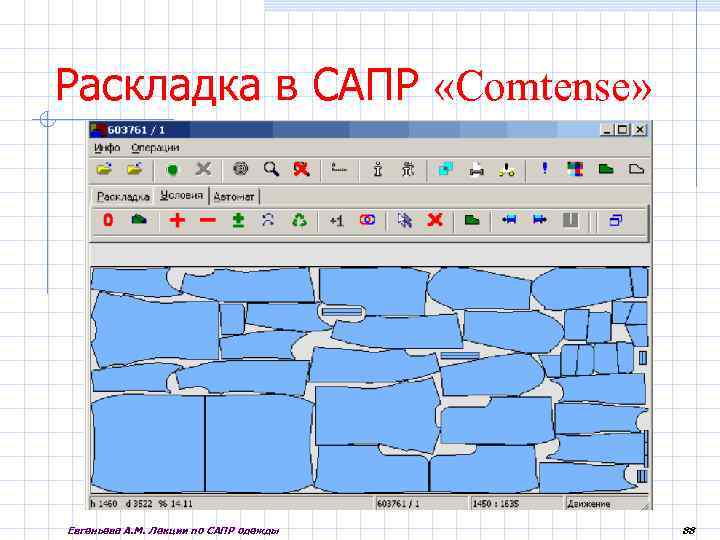Click the red crossed-out magnifier icon
The image size is (720, 540).
pyautogui.click(x=302, y=169)
